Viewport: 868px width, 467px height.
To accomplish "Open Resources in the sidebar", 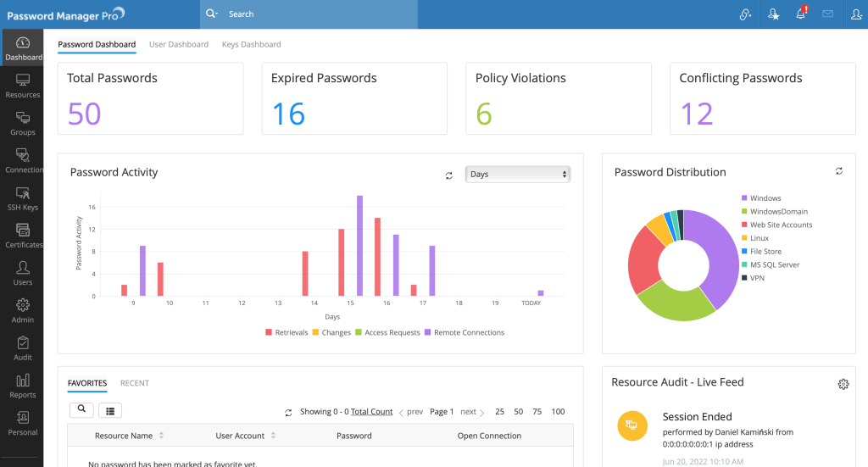I will point(21,86).
